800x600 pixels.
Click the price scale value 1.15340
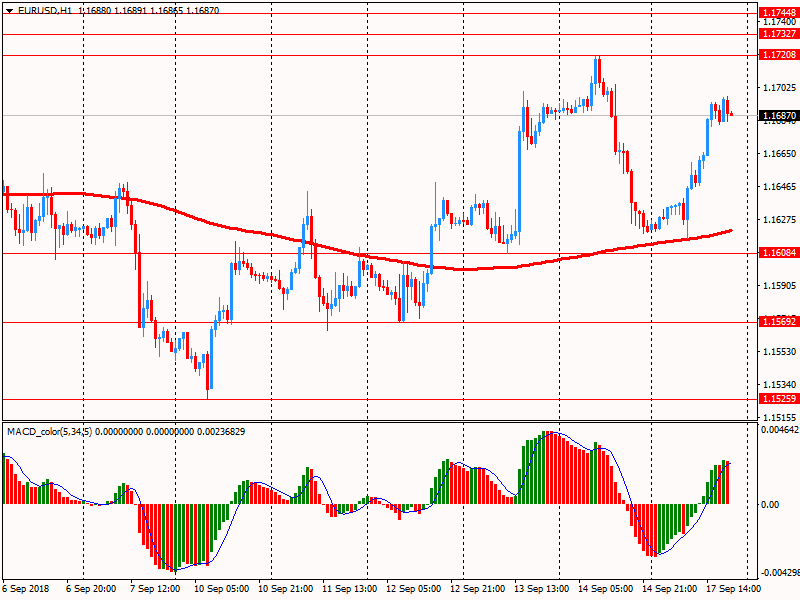coord(779,385)
